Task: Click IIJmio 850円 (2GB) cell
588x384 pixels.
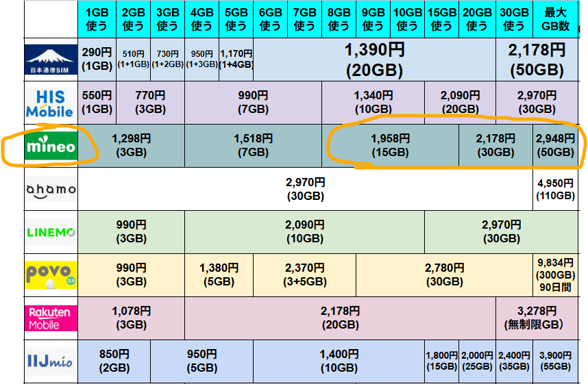Action: click(114, 360)
